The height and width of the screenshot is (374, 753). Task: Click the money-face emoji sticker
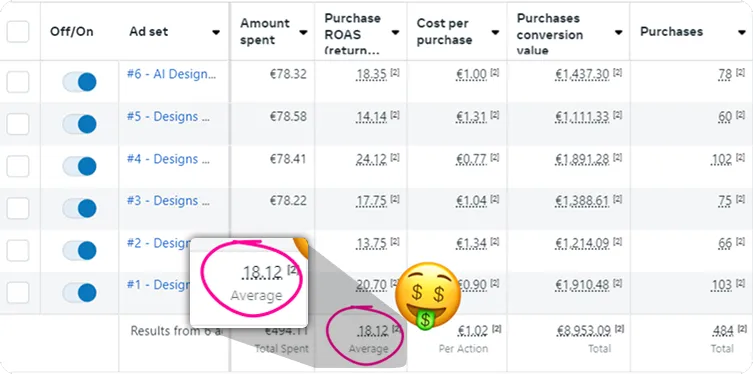[x=428, y=295]
